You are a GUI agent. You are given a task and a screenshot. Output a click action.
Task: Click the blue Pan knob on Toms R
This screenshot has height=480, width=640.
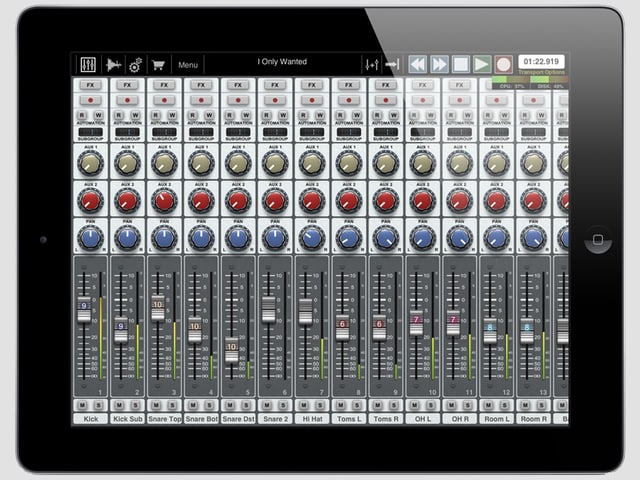click(x=386, y=238)
